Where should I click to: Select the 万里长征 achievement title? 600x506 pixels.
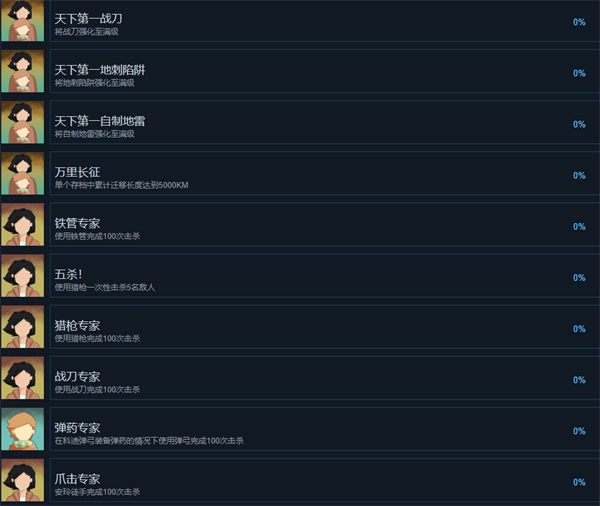click(x=77, y=172)
